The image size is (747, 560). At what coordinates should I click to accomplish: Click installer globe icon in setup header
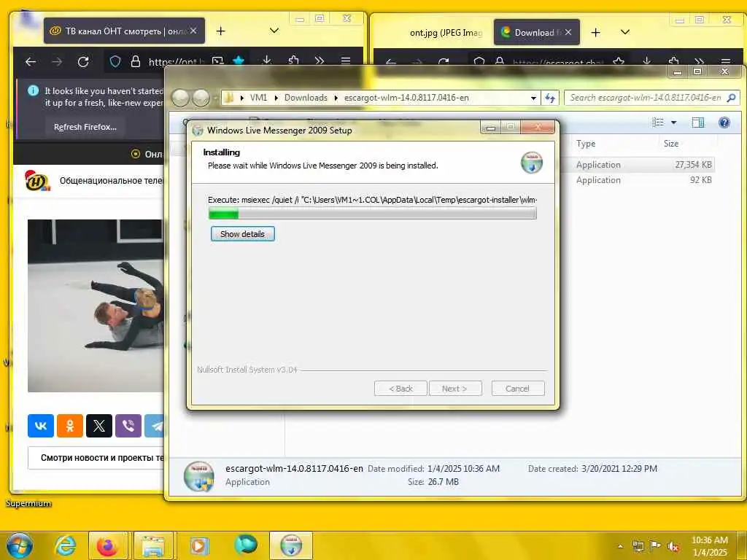click(532, 163)
